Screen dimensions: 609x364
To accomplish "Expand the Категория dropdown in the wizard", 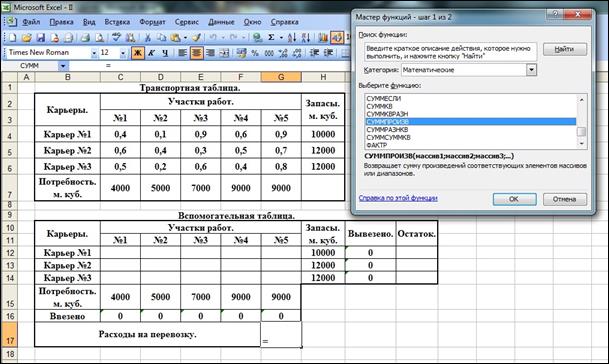I will (x=531, y=70).
